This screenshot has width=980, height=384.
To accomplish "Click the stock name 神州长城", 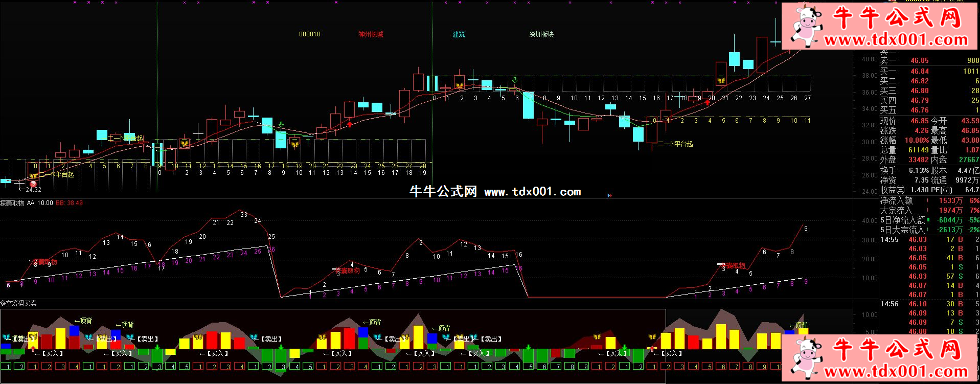I will point(371,34).
